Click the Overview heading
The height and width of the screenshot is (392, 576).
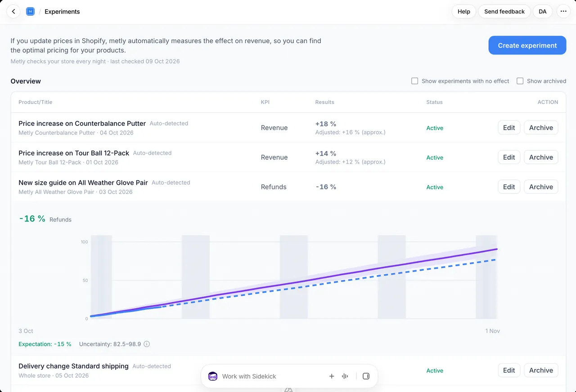coord(26,81)
